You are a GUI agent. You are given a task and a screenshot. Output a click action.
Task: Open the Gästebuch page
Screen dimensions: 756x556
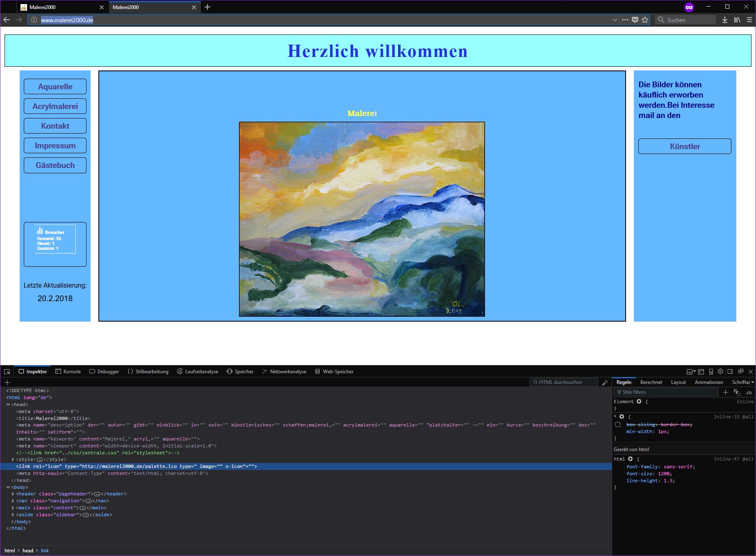pyautogui.click(x=55, y=165)
